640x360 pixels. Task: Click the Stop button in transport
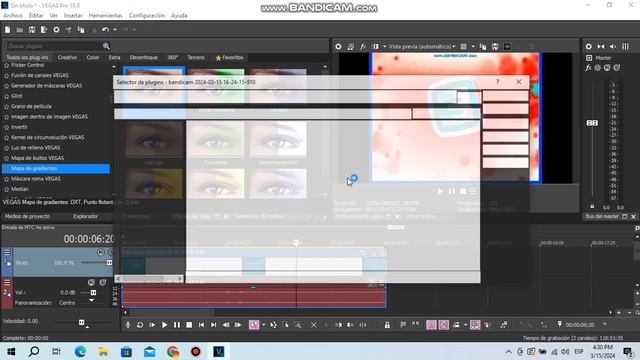[x=189, y=325]
